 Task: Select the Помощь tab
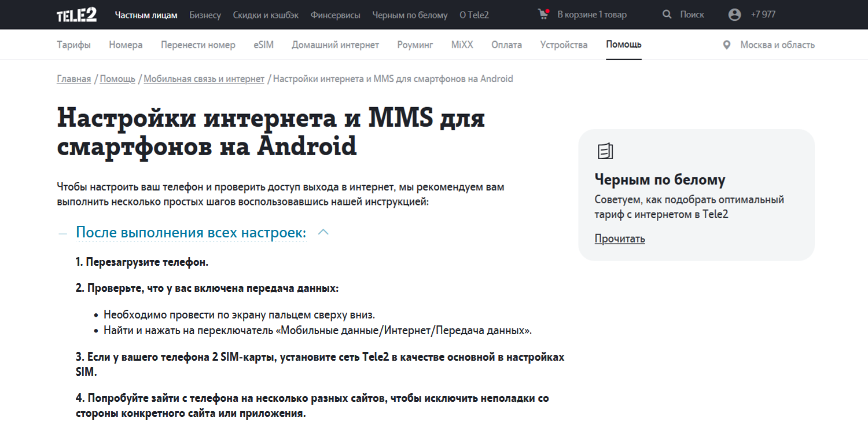tap(624, 45)
